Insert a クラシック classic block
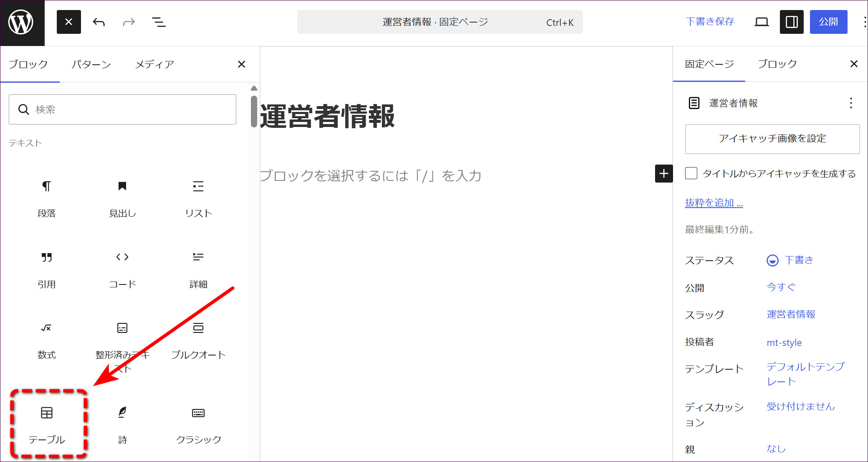Viewport: 868px width, 462px height. click(x=198, y=425)
